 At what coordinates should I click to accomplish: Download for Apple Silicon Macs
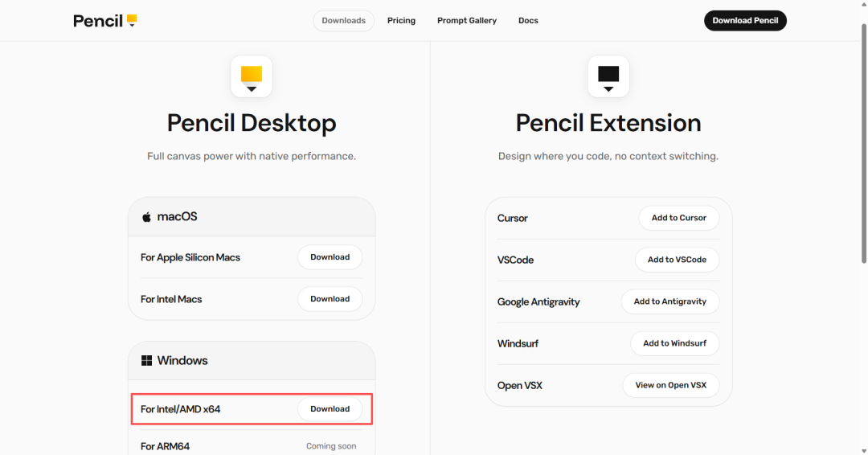click(x=330, y=257)
